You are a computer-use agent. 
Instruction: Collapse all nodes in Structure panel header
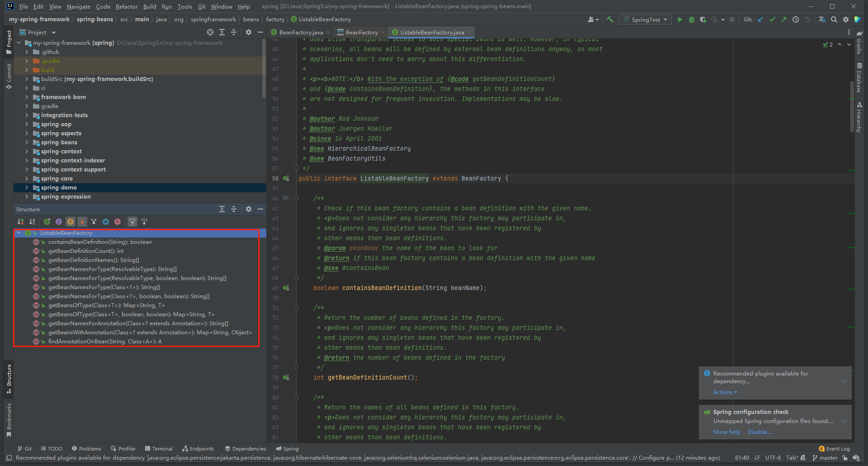pyautogui.click(x=234, y=209)
